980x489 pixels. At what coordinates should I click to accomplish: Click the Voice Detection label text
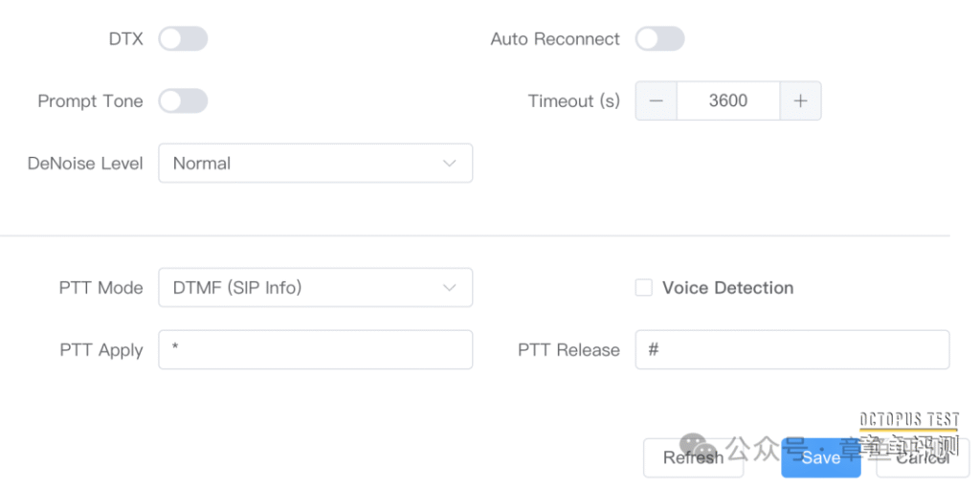tap(728, 288)
